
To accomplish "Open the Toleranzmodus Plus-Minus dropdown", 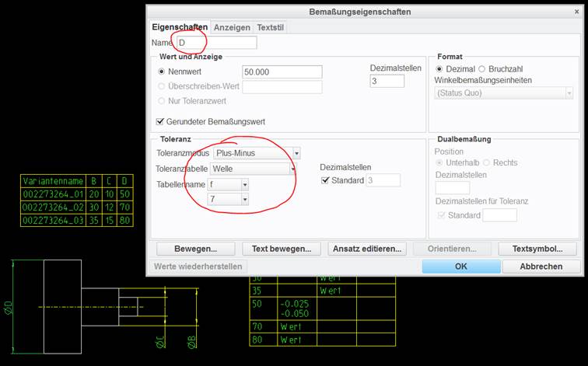I will click(257, 153).
